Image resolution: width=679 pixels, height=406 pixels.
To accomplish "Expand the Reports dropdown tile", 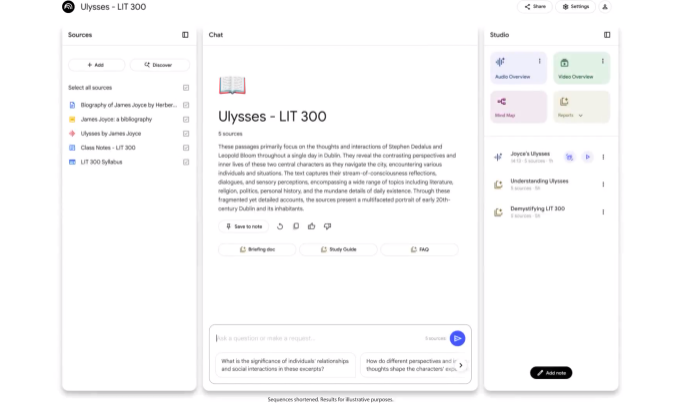I will tap(582, 106).
